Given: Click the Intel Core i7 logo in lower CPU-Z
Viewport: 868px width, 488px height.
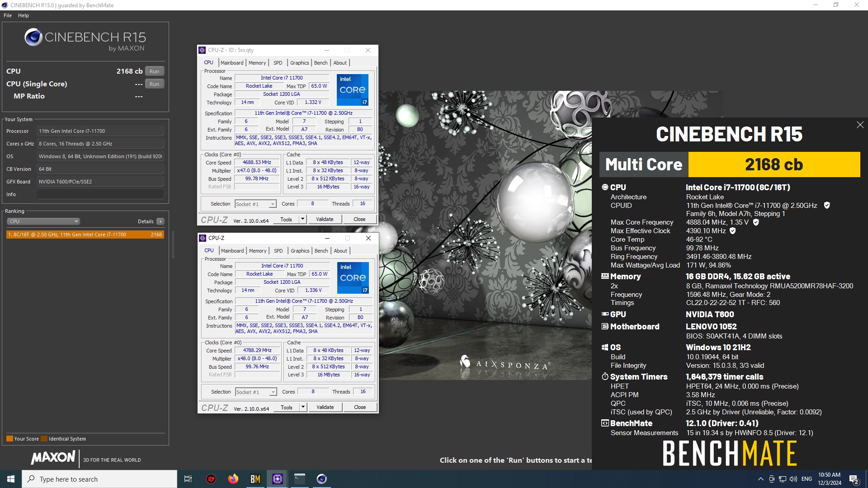Looking at the screenshot, I should [x=353, y=277].
